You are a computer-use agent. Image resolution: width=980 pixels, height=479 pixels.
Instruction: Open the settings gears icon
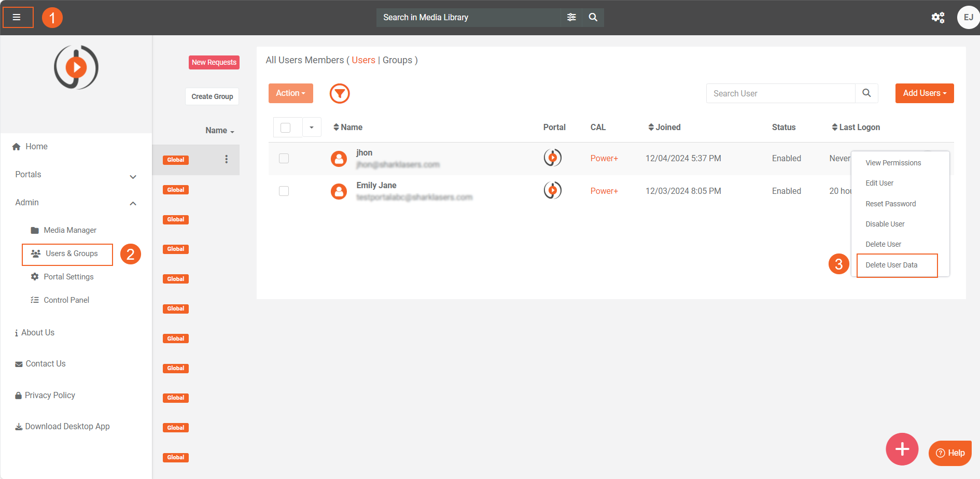[937, 18]
